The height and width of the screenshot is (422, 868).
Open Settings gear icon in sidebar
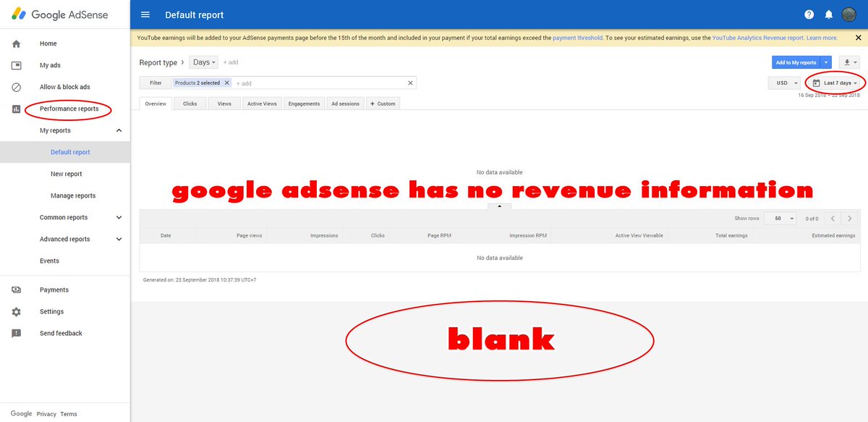16,311
